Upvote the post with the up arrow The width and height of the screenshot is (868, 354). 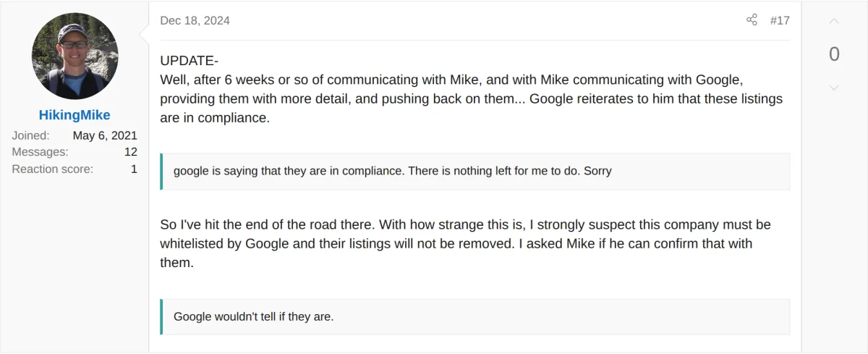(834, 22)
